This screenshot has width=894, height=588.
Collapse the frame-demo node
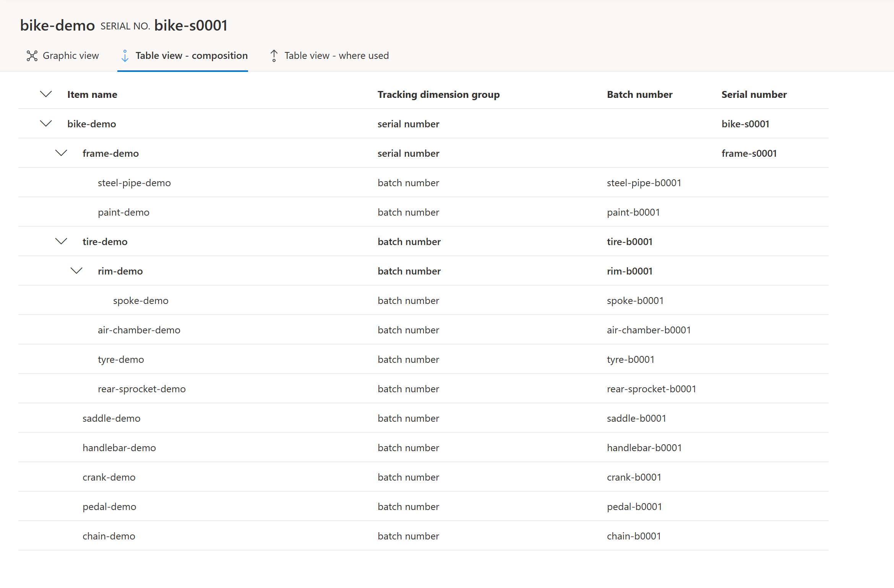(61, 153)
